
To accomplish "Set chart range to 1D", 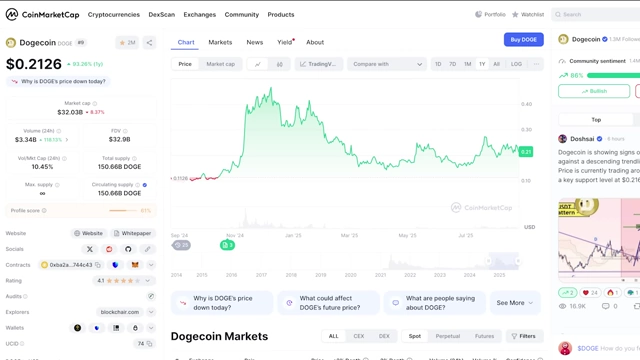I will click(x=438, y=64).
